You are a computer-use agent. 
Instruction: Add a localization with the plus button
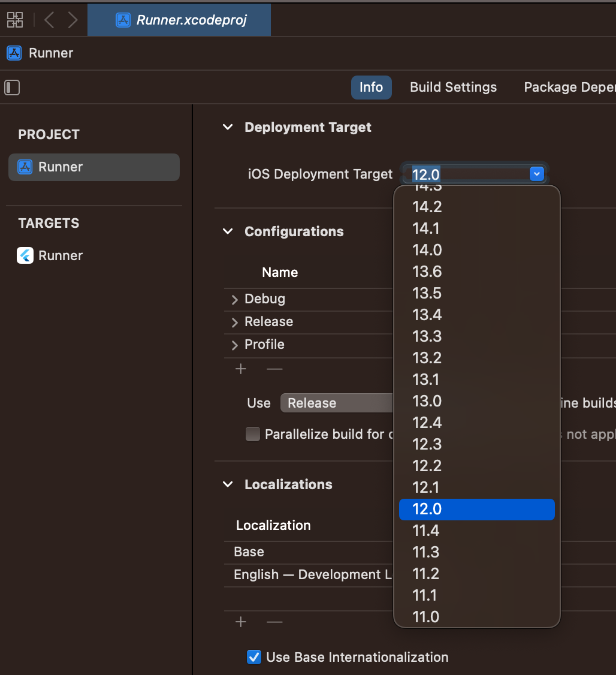point(241,622)
